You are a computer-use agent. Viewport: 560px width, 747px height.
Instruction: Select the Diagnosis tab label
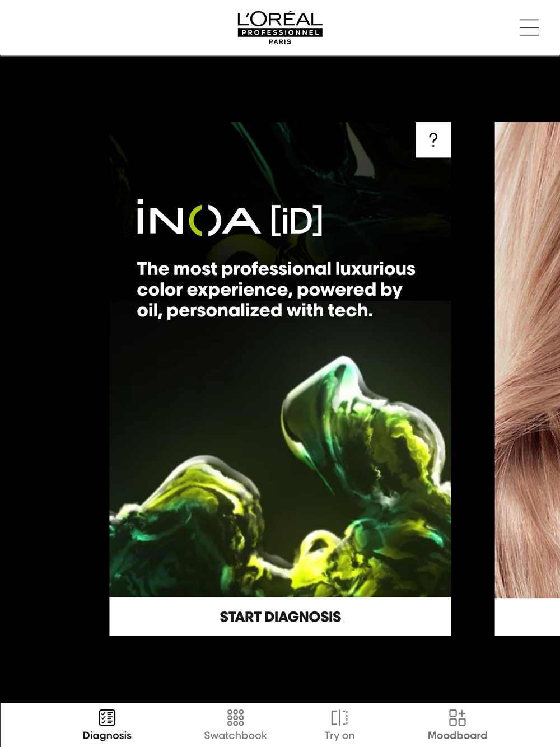tap(107, 735)
